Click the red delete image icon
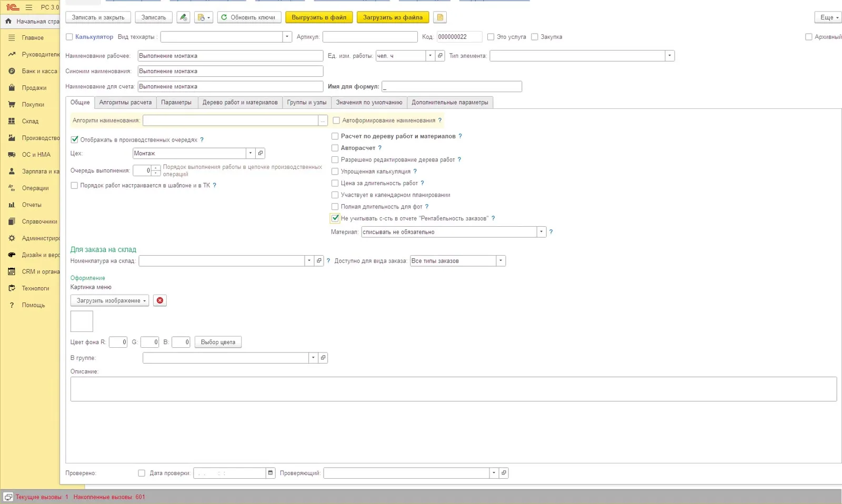The image size is (842, 504). tap(160, 300)
